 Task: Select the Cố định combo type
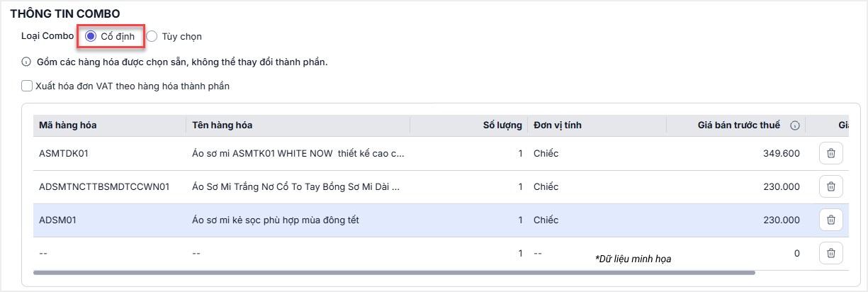[91, 36]
